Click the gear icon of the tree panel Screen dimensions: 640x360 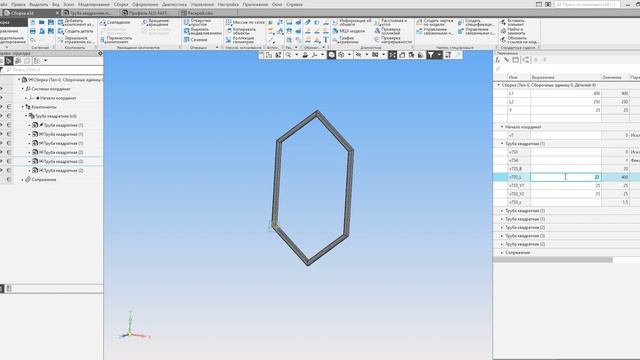[100, 53]
